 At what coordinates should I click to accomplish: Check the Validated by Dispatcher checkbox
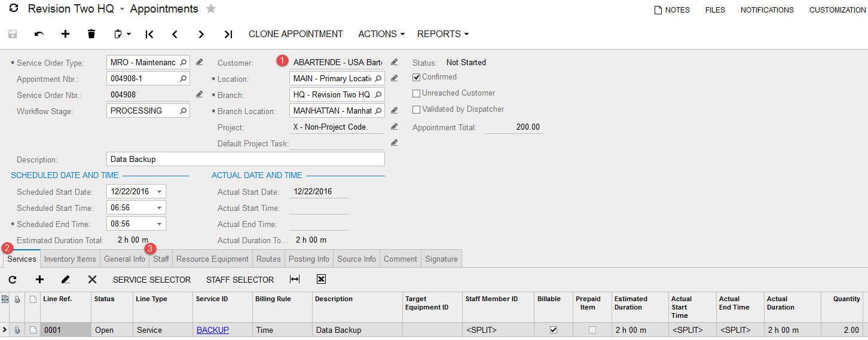tap(417, 109)
